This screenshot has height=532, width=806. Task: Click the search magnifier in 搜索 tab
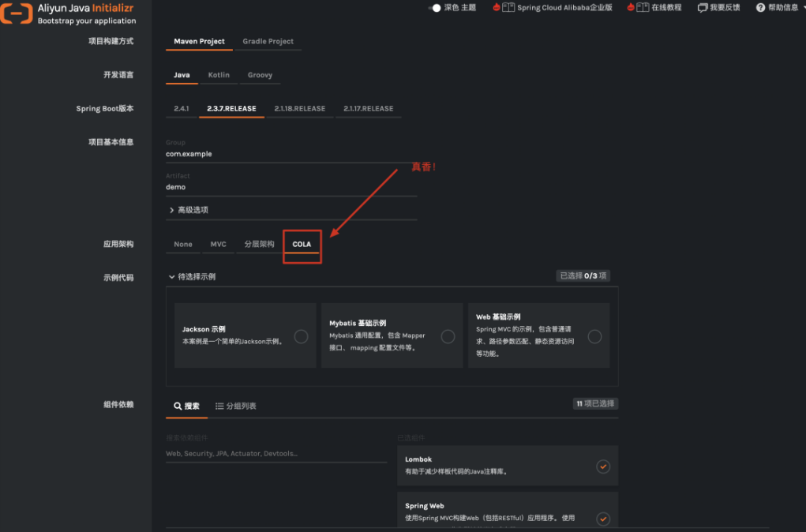pyautogui.click(x=177, y=406)
